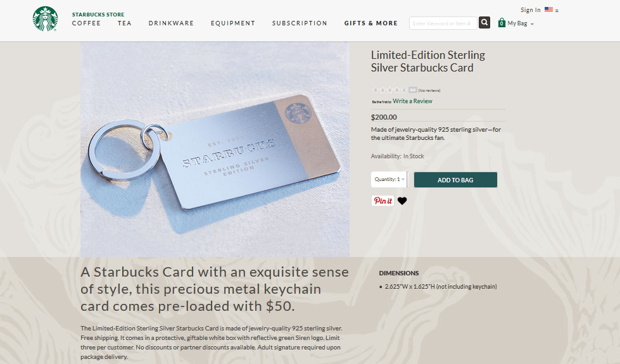Image resolution: width=620 pixels, height=364 pixels.
Task: Click the review count badge
Action: click(x=413, y=90)
